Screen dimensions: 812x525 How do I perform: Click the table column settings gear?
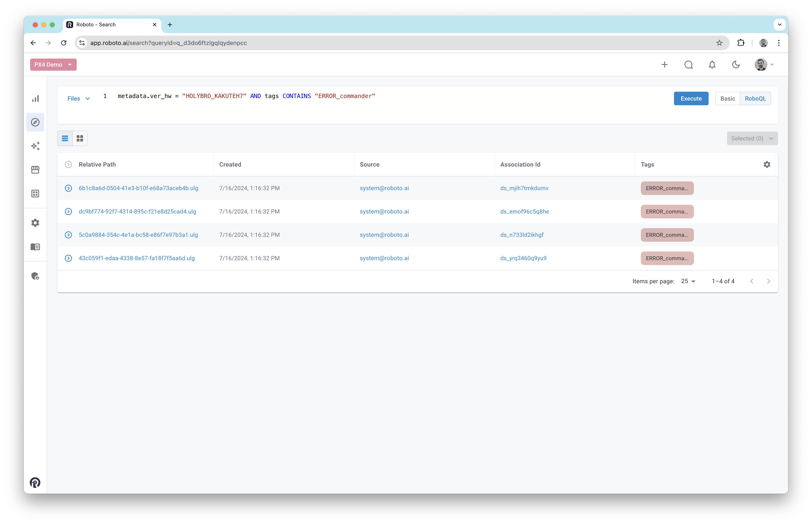click(767, 165)
